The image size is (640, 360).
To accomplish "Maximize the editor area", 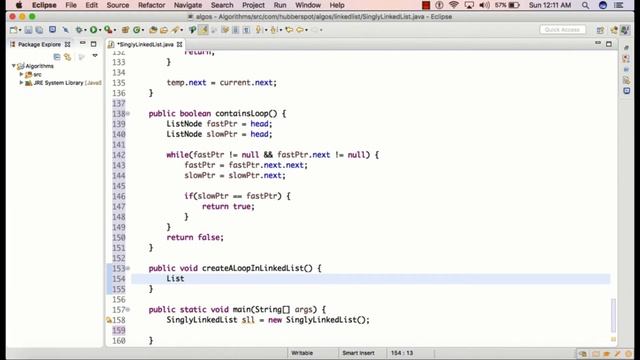I will point(609,44).
